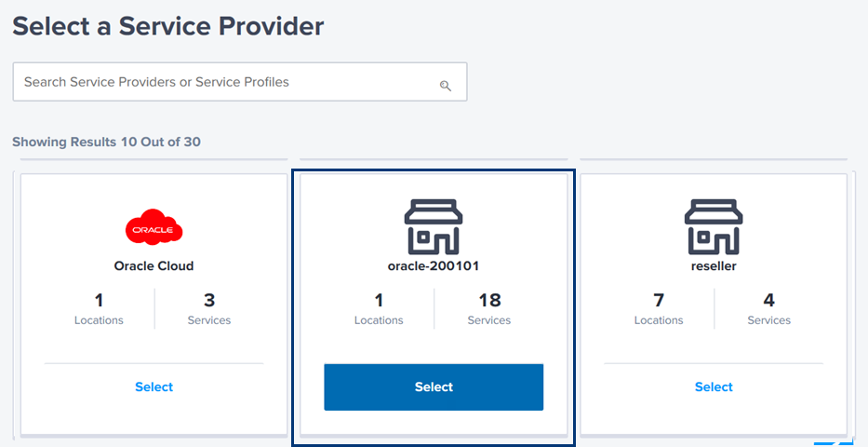868x447 pixels.
Task: Click the Oracle Cloud red logo
Action: tap(154, 227)
